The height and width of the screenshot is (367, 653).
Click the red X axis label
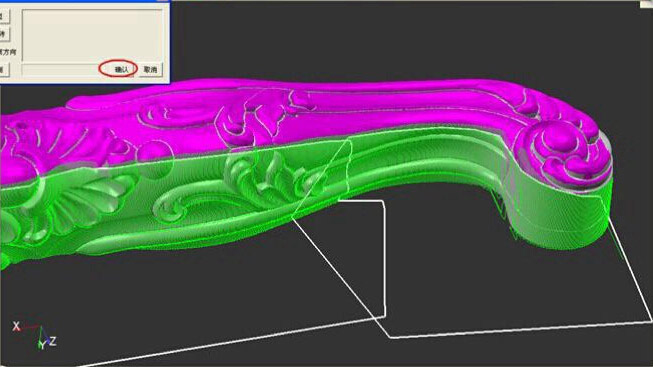pyautogui.click(x=16, y=326)
